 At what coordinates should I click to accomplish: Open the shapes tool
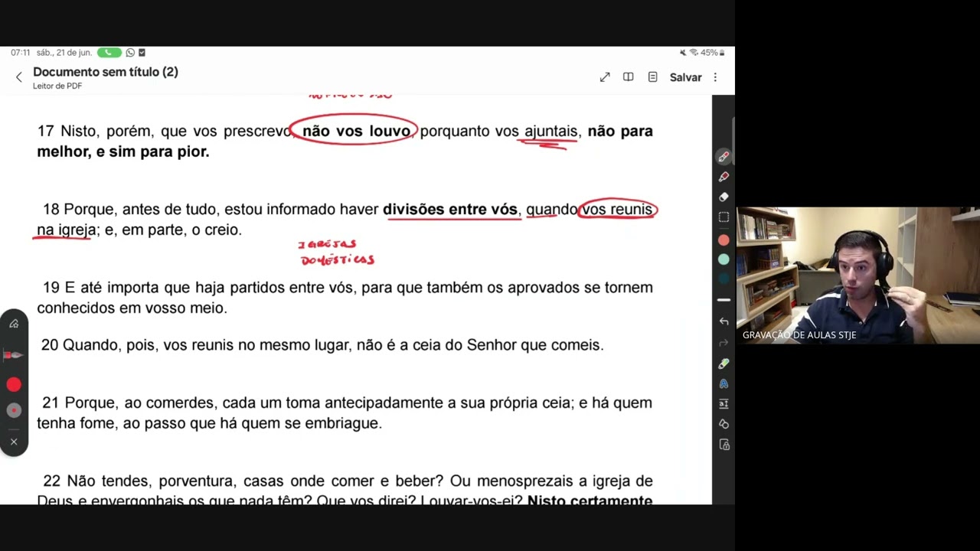(x=724, y=424)
